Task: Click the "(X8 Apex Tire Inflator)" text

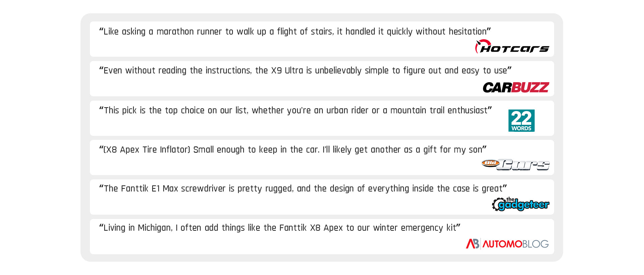Action: [147, 150]
